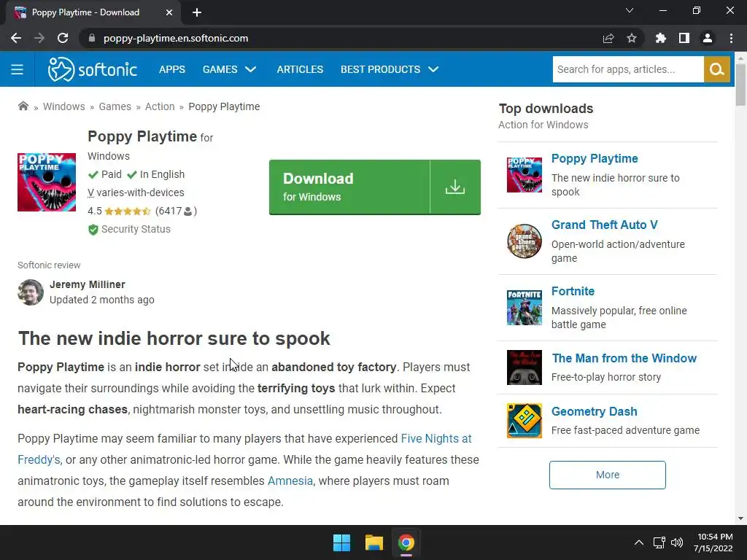Click The Man from the Window thumbnail
Screen dimensions: 747x560
point(524,367)
